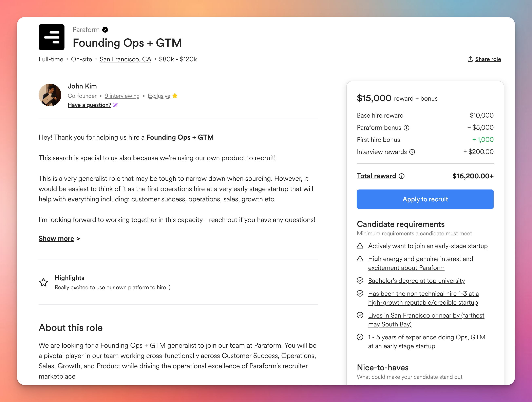The height and width of the screenshot is (402, 532).
Task: Click the Highlights star outline icon
Action: pyautogui.click(x=43, y=282)
